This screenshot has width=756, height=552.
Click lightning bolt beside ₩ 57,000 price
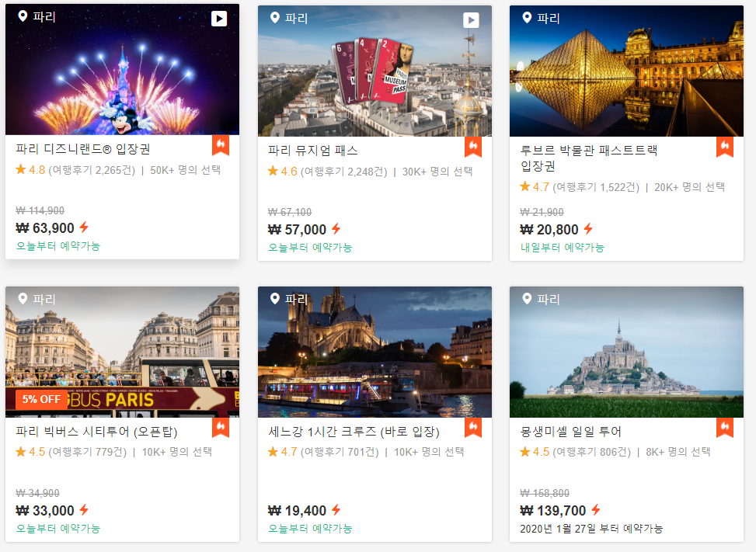336,229
